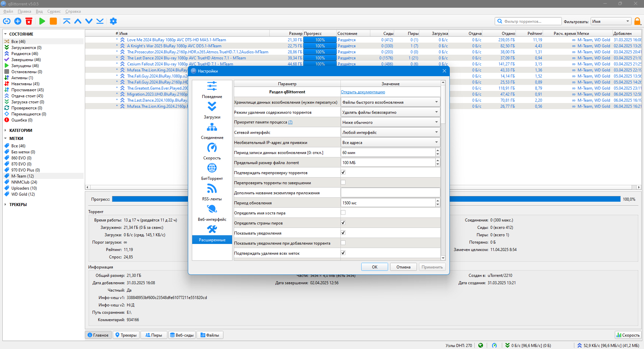Enable 'Показывать уведомление при добавлении торрента' checkbox

(343, 243)
